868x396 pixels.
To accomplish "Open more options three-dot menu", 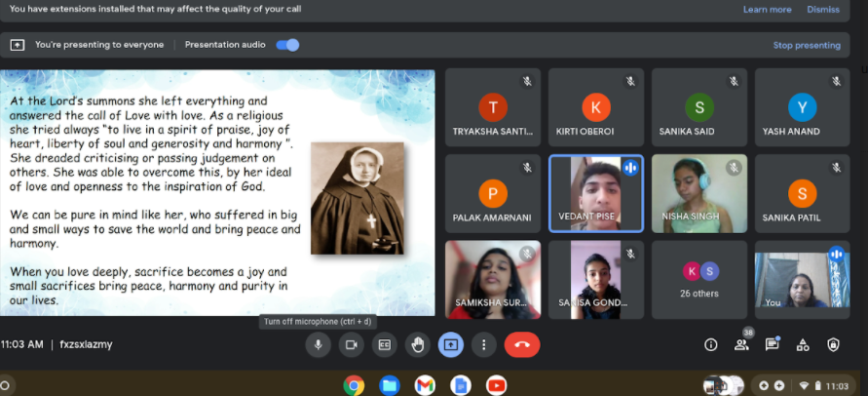I will point(483,344).
